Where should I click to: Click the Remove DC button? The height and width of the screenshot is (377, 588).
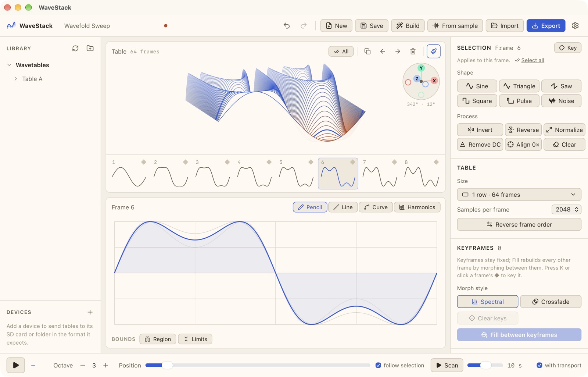point(480,145)
